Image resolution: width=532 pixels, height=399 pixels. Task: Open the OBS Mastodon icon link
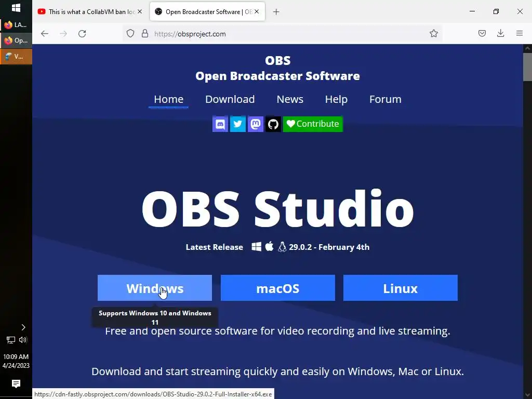[256, 124]
